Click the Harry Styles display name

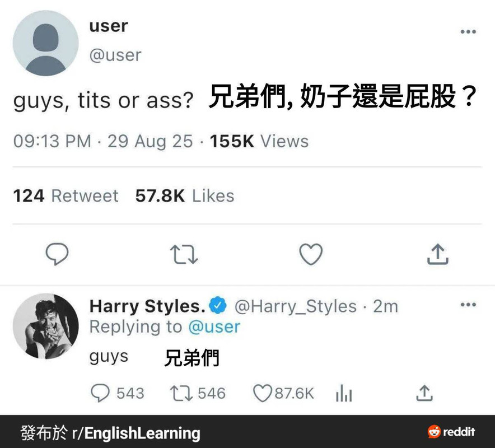click(148, 306)
